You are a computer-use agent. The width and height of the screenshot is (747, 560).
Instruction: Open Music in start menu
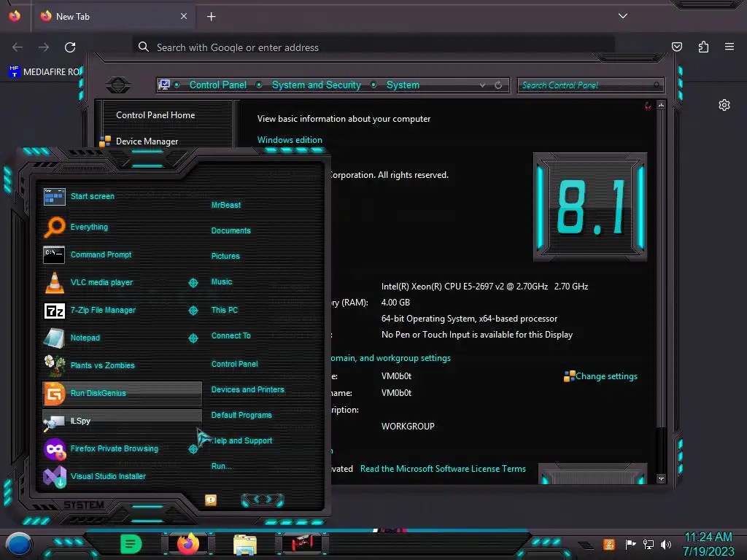pyautogui.click(x=222, y=282)
